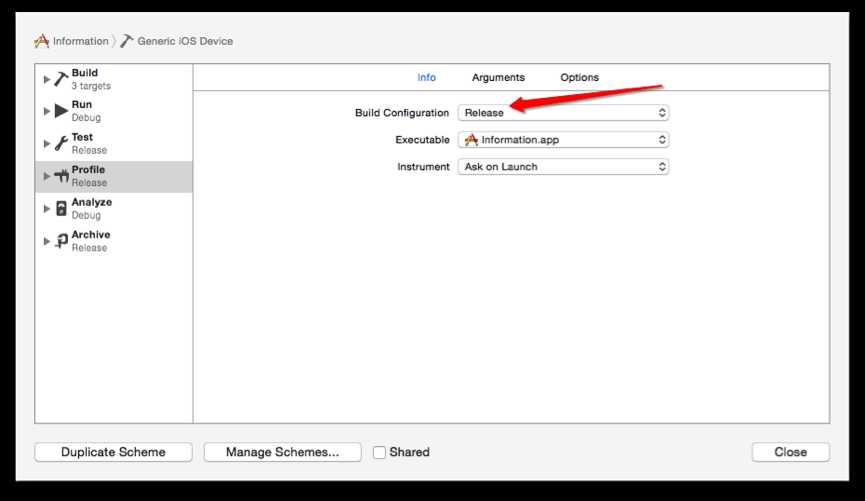This screenshot has height=501, width=865.
Task: Click the Analyze icon in sidebar
Action: [61, 209]
